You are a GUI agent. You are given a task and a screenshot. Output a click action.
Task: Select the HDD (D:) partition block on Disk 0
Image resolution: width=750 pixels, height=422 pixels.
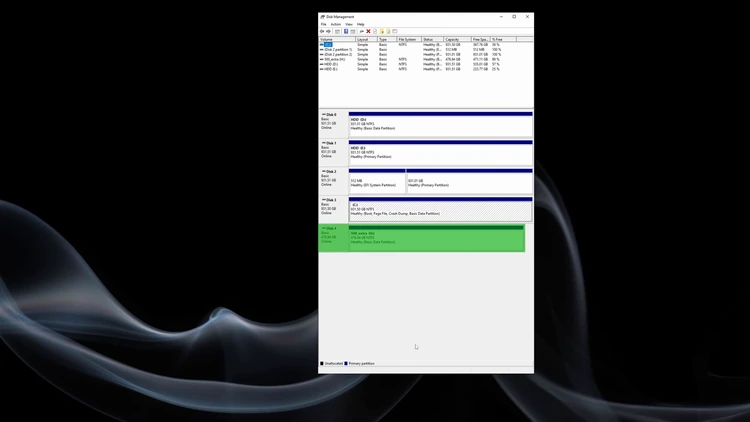click(441, 124)
